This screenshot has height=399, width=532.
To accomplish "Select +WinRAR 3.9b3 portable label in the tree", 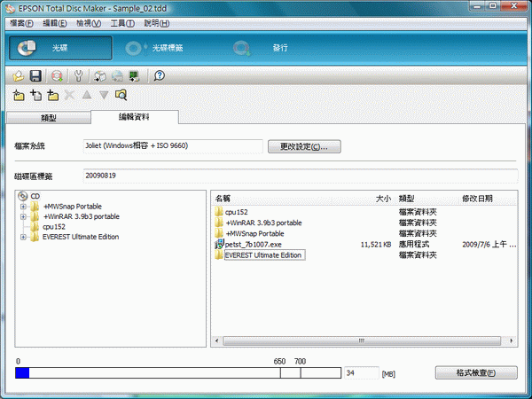I will point(82,216).
